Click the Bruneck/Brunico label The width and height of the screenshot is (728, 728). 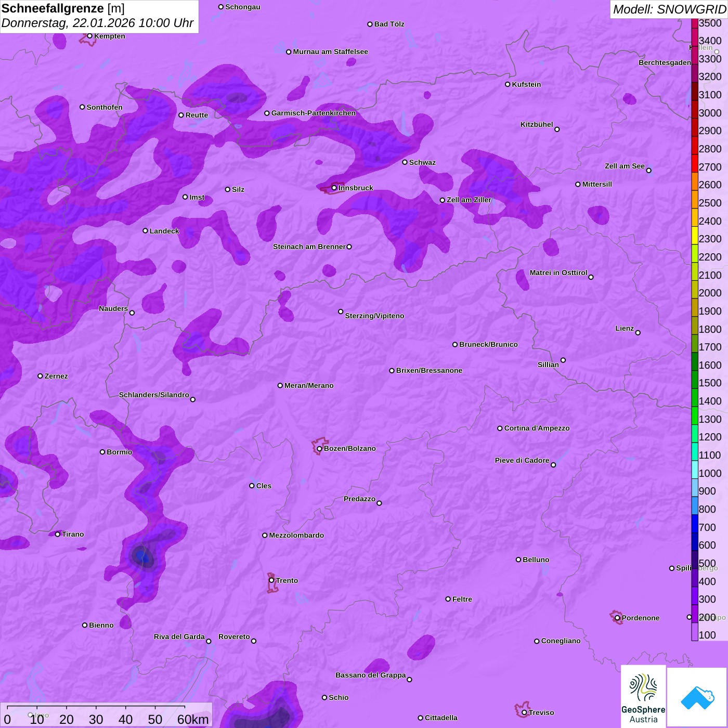coord(489,344)
